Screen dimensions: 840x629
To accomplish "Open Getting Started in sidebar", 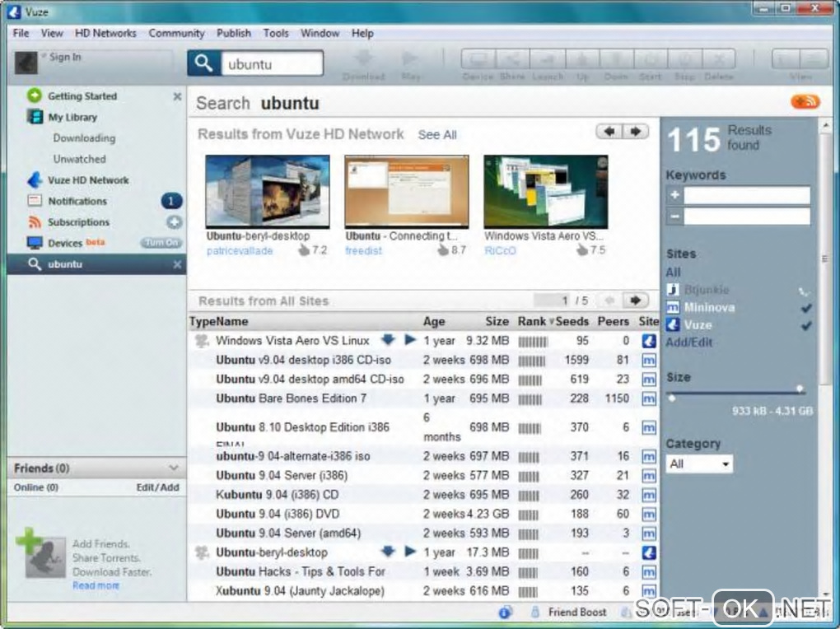I will (82, 96).
